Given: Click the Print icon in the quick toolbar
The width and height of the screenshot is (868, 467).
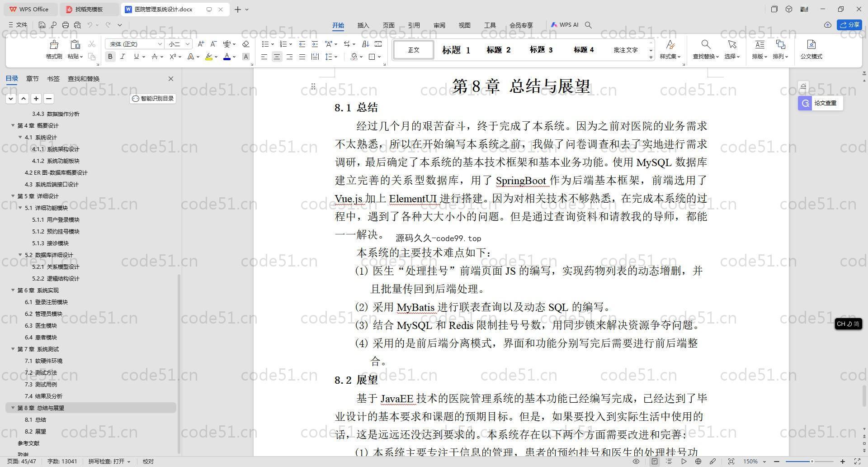Looking at the screenshot, I should click(66, 25).
